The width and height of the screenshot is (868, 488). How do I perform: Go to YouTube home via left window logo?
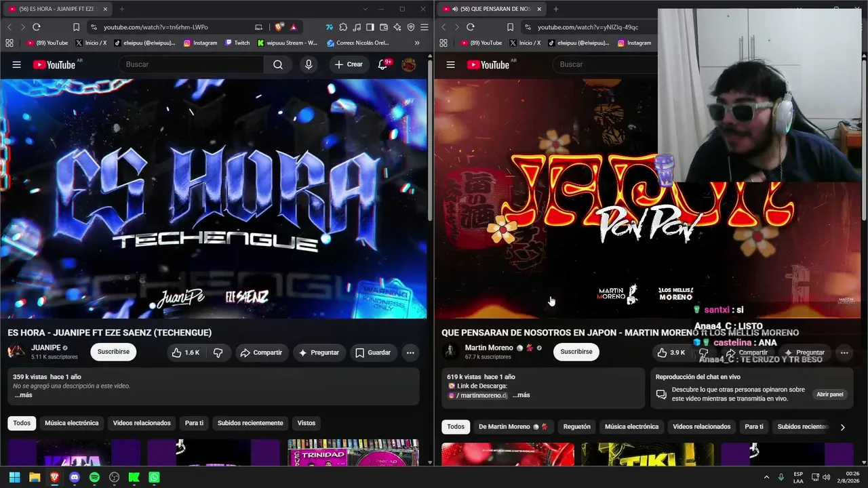pyautogui.click(x=54, y=64)
